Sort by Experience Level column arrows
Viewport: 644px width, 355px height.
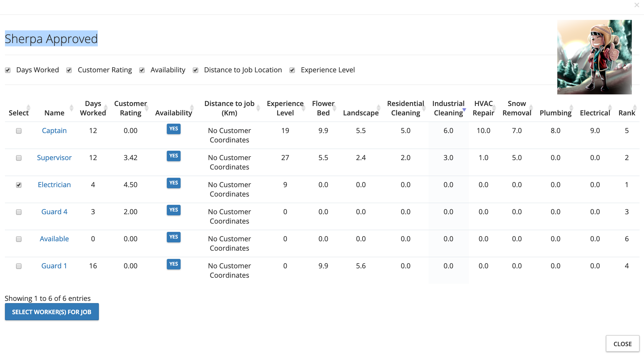pos(303,108)
